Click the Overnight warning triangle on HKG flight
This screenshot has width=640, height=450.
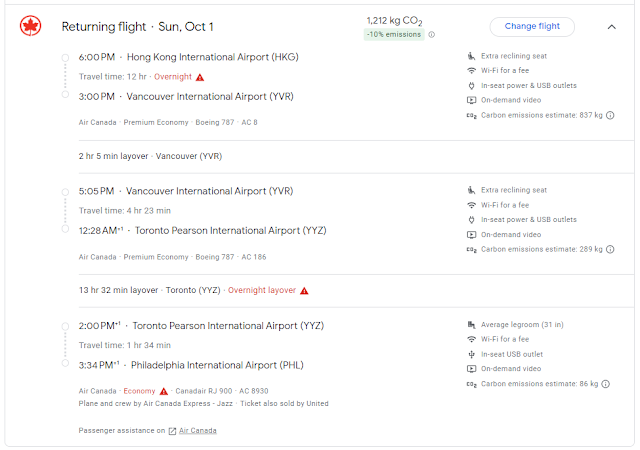200,77
